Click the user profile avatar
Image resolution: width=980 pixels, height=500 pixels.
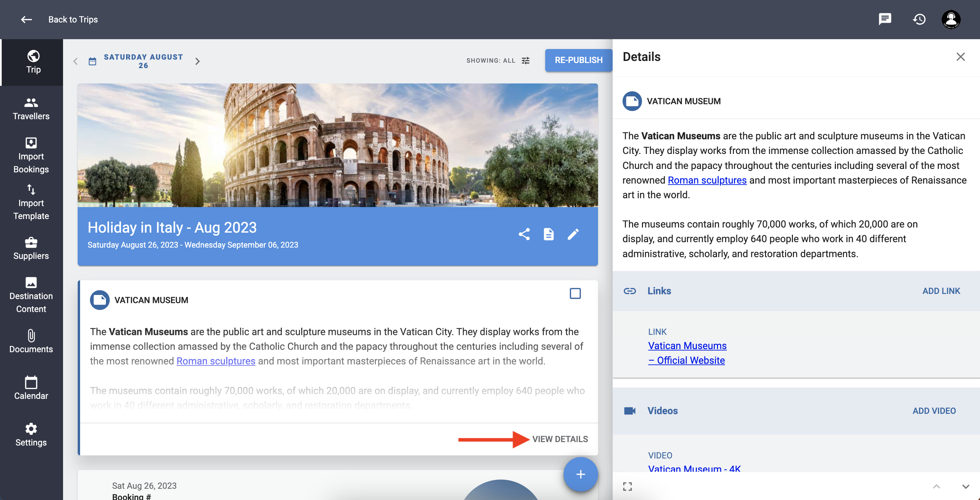[x=951, y=19]
